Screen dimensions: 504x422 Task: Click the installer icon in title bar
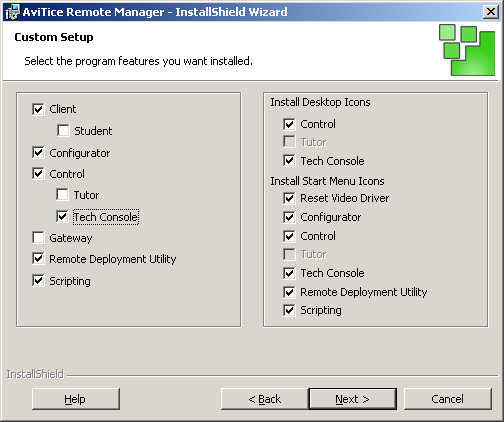click(x=13, y=12)
